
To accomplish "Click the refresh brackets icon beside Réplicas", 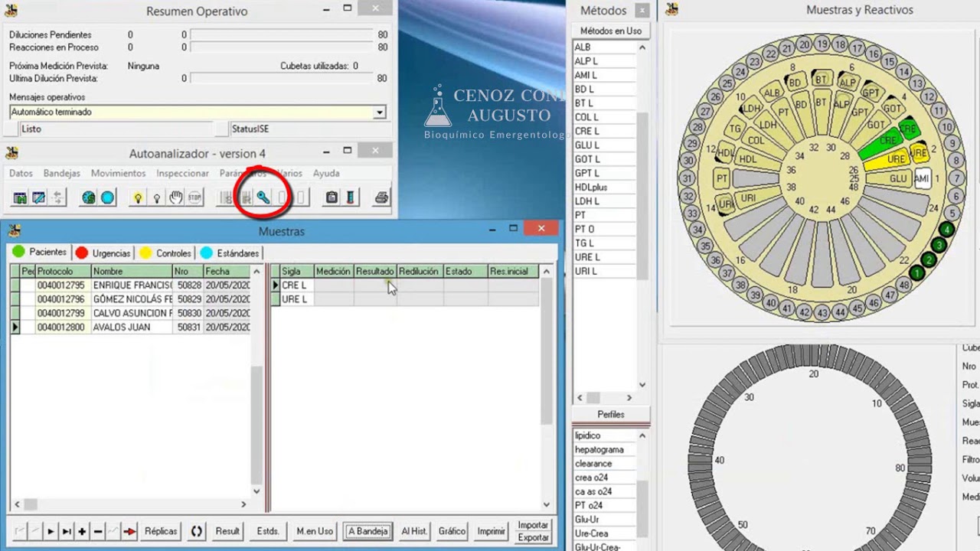I will click(196, 531).
